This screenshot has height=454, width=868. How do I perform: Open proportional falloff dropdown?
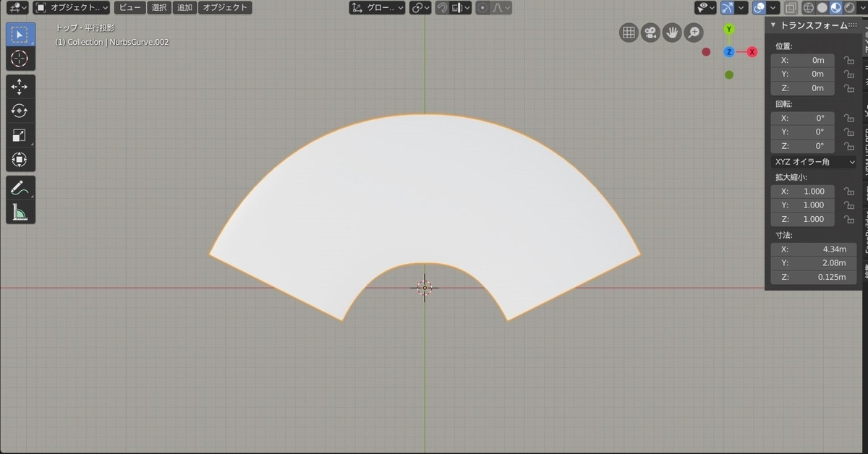coord(501,8)
